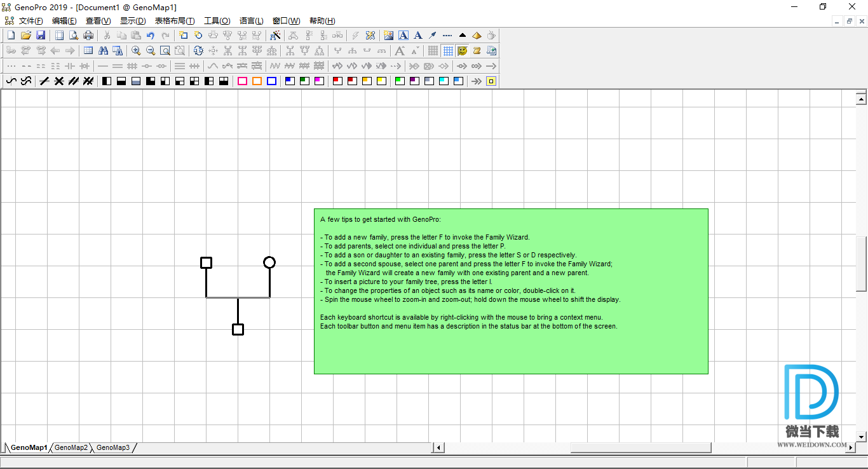The height and width of the screenshot is (469, 868).
Task: Open the table layout view icon
Action: pos(88,51)
